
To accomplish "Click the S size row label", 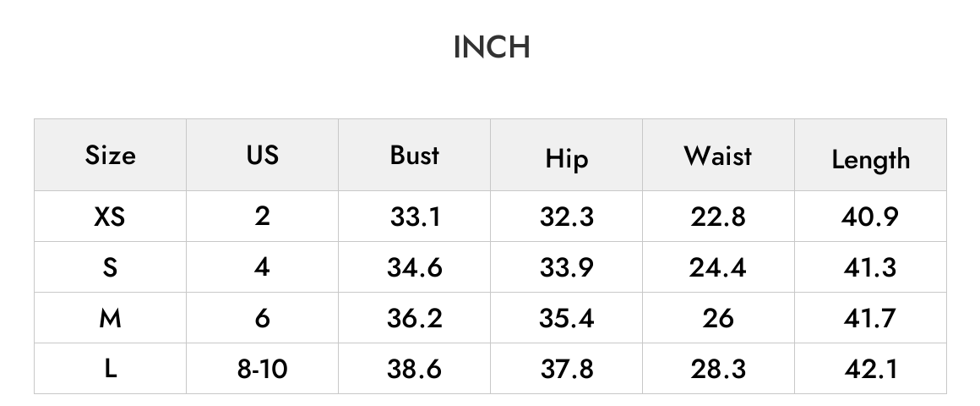I will (x=110, y=268).
